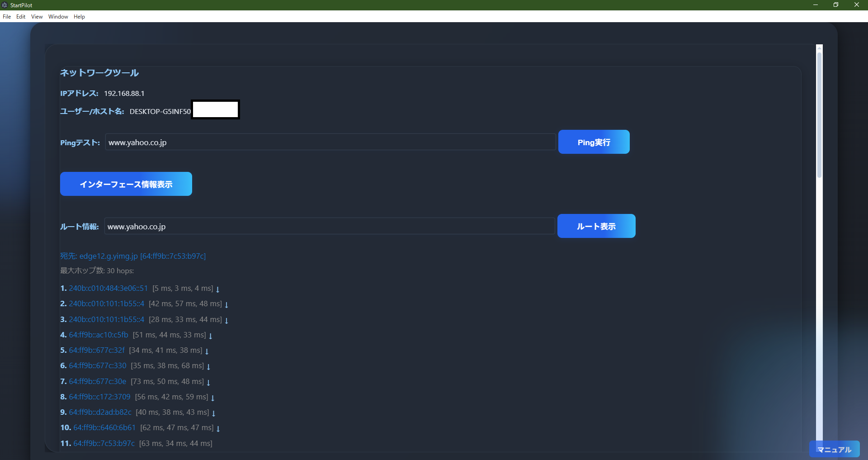Expand the arrow next to hop 3

pos(226,320)
